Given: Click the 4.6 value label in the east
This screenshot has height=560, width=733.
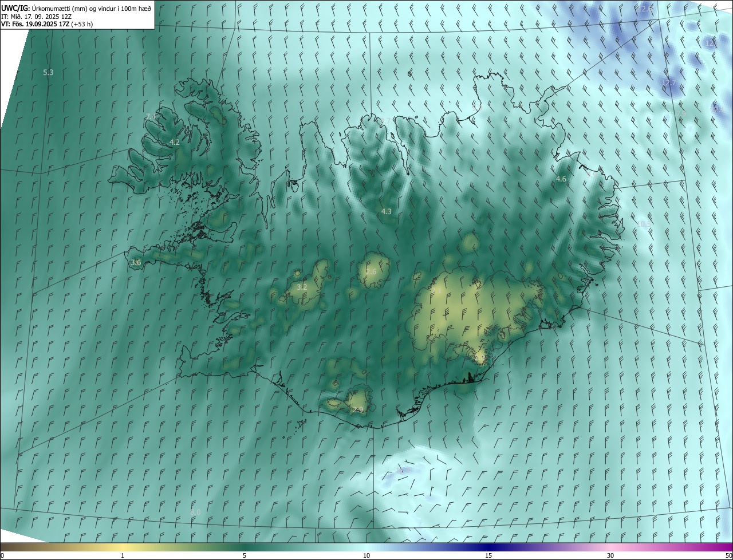Looking at the screenshot, I should [x=561, y=179].
